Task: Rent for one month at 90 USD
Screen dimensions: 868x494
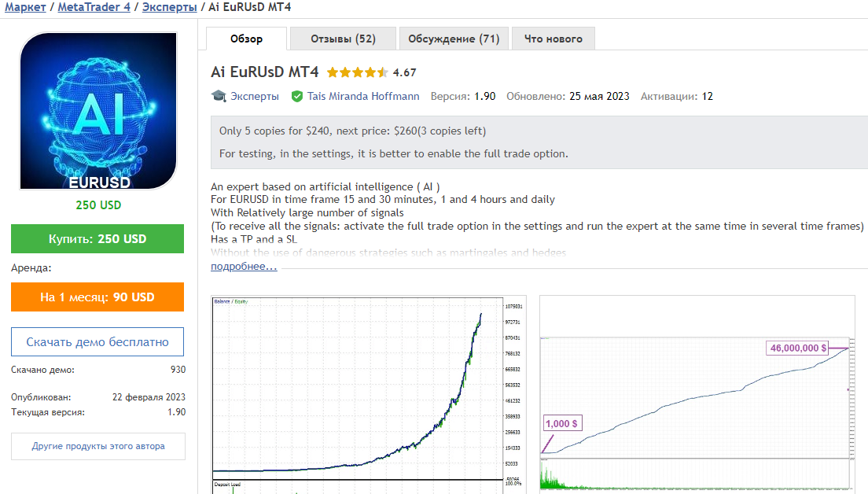Action: [97, 297]
